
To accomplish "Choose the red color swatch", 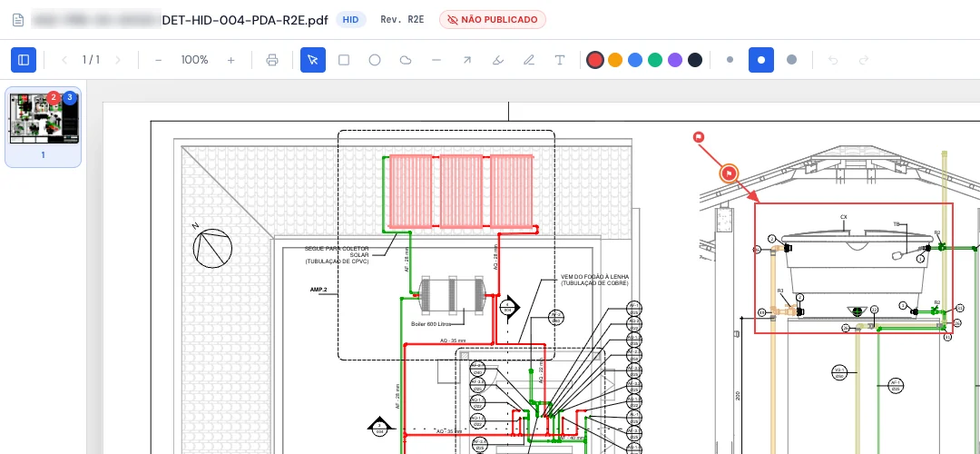I will (595, 60).
